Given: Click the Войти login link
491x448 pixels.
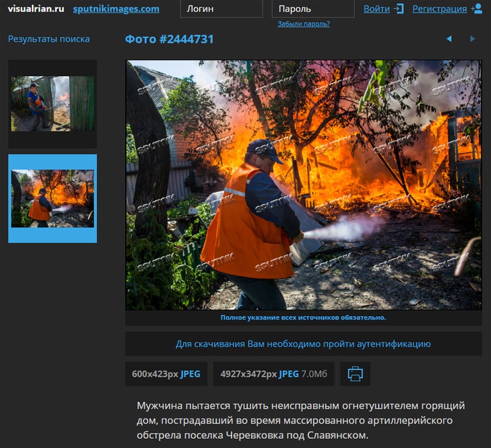Looking at the screenshot, I should click(377, 9).
